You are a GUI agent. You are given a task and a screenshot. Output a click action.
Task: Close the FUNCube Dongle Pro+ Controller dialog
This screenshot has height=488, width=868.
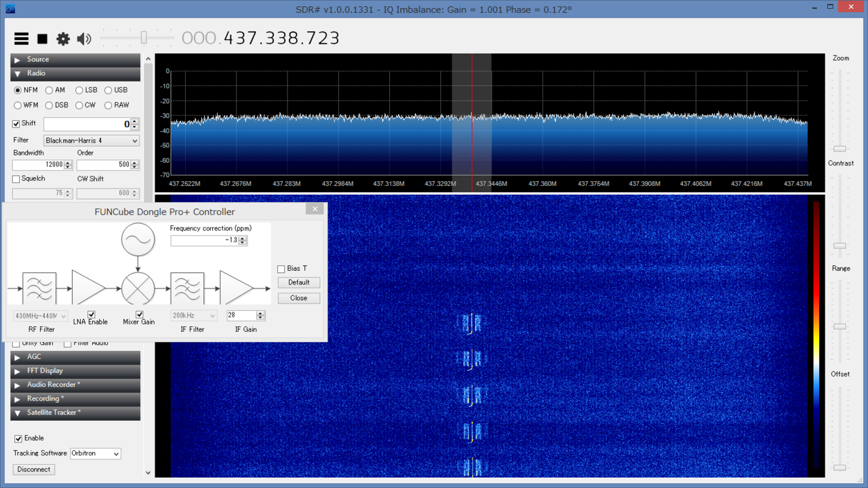[314, 209]
